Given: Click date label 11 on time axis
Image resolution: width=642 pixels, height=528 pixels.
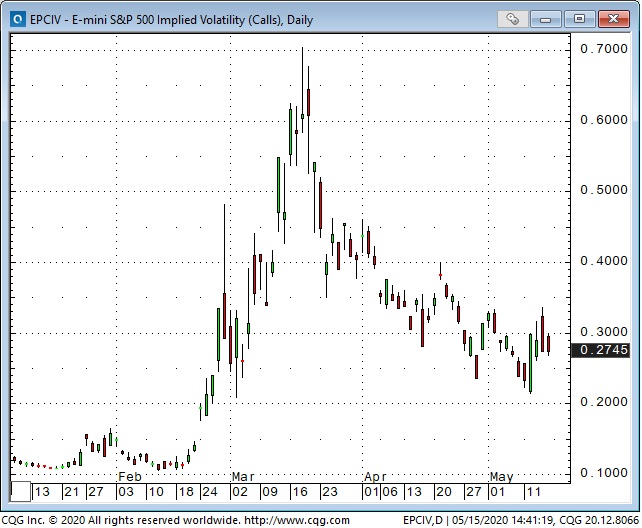Looking at the screenshot, I should click(533, 492).
